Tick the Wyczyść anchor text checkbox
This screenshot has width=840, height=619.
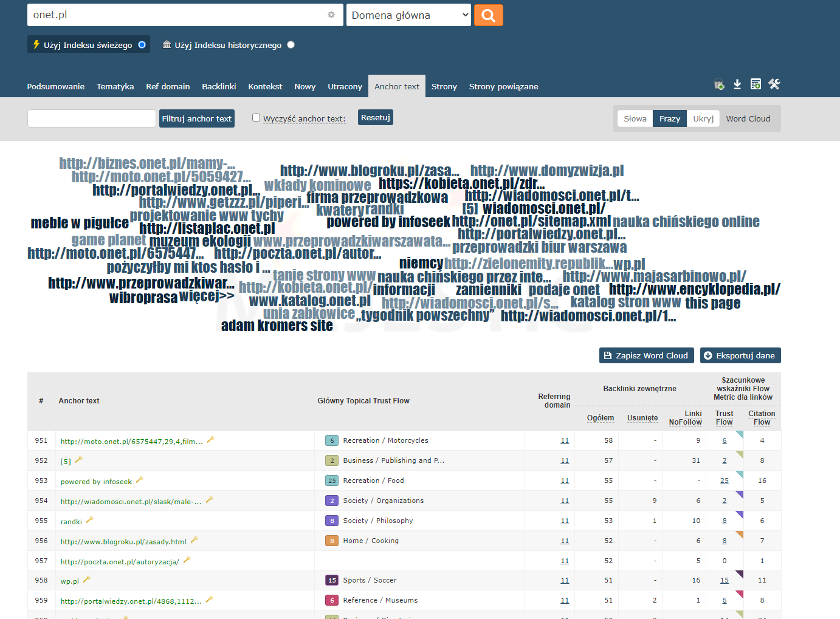[x=256, y=118]
